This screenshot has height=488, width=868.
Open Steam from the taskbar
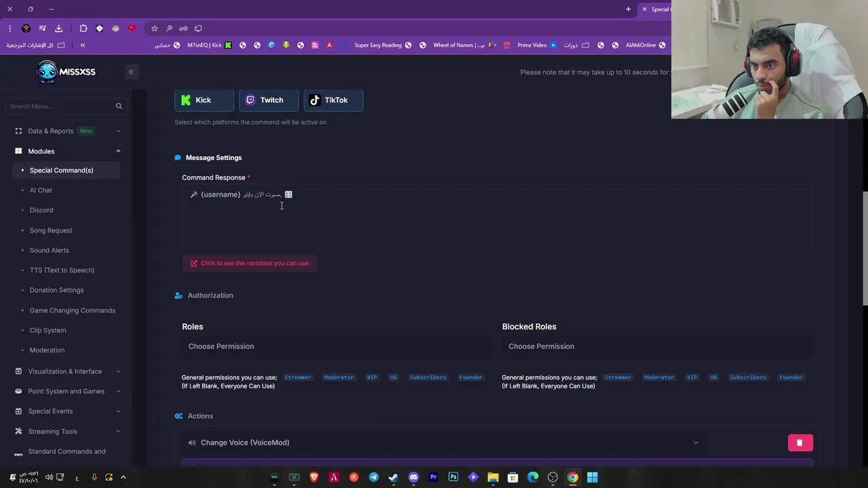(393, 477)
